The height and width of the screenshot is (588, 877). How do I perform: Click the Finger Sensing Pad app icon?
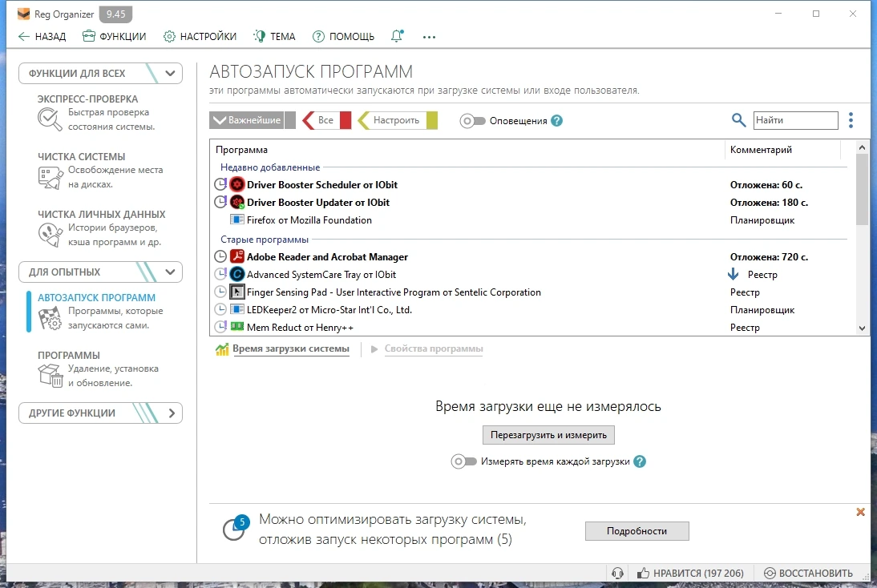(x=237, y=292)
